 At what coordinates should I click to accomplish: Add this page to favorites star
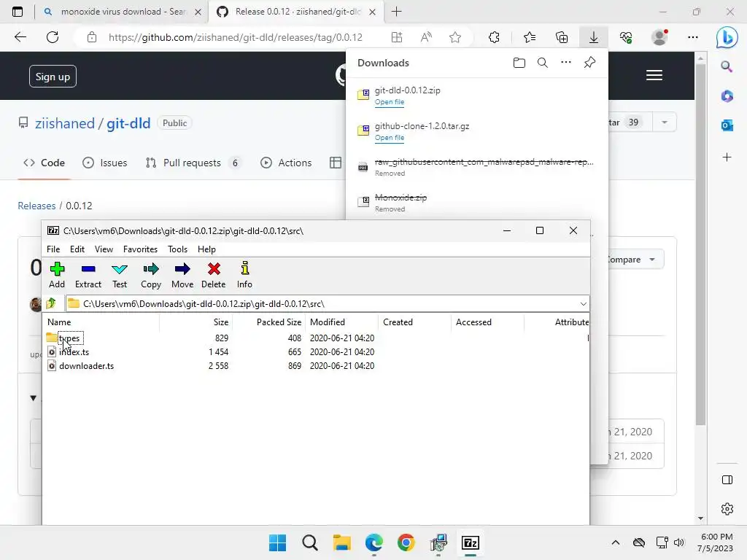[455, 37]
